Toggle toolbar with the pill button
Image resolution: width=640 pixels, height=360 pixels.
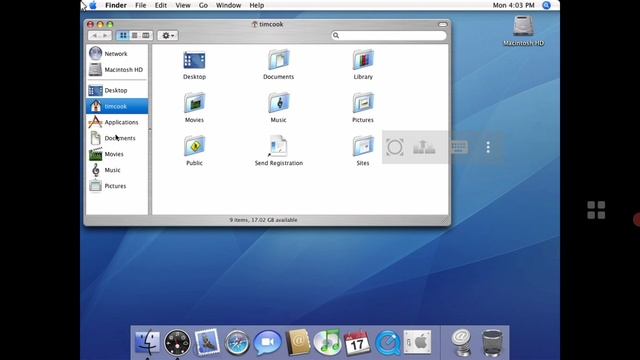[x=442, y=24]
